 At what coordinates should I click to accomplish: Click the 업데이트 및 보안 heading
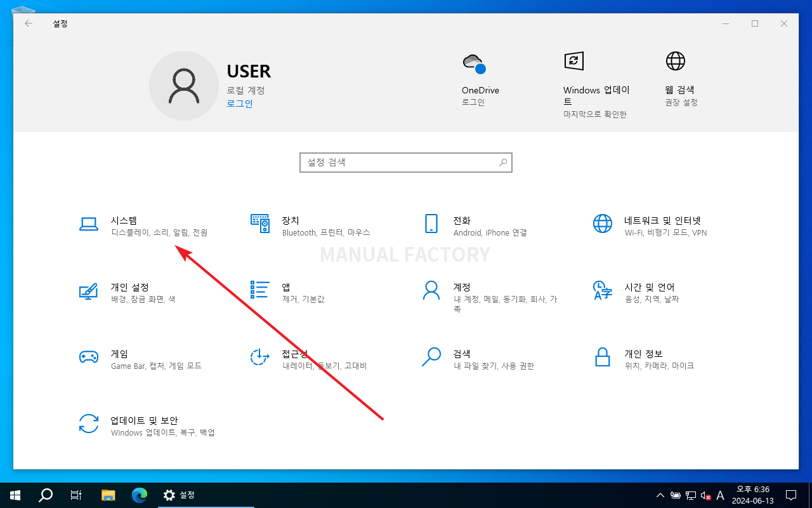point(144,420)
